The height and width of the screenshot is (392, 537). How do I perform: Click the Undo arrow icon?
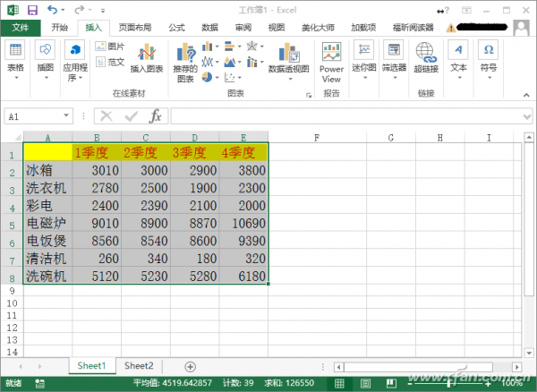click(53, 10)
